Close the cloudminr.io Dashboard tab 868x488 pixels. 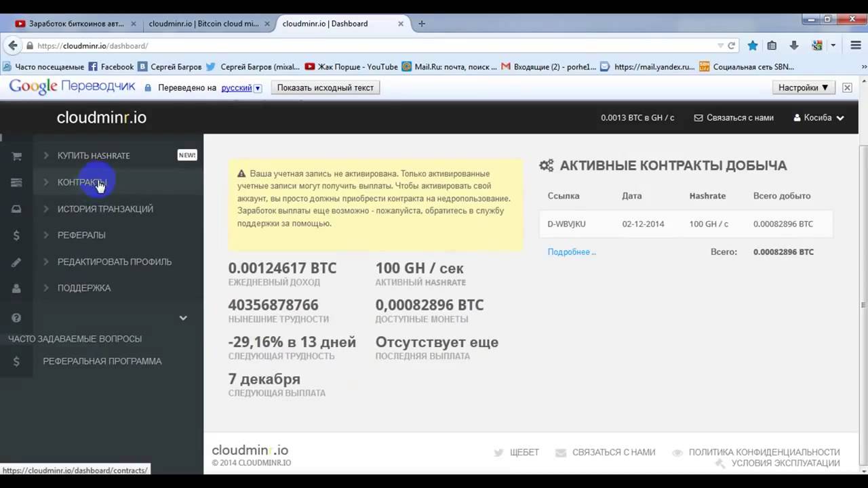pyautogui.click(x=401, y=23)
